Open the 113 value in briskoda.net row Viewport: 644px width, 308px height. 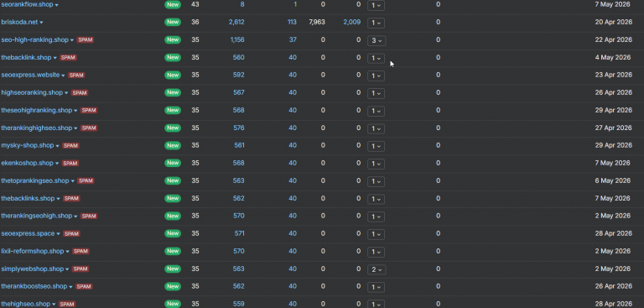coord(292,22)
